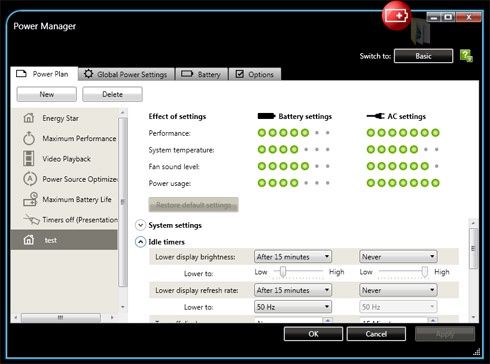Switch to Basic mode
490x364 pixels.
423,56
